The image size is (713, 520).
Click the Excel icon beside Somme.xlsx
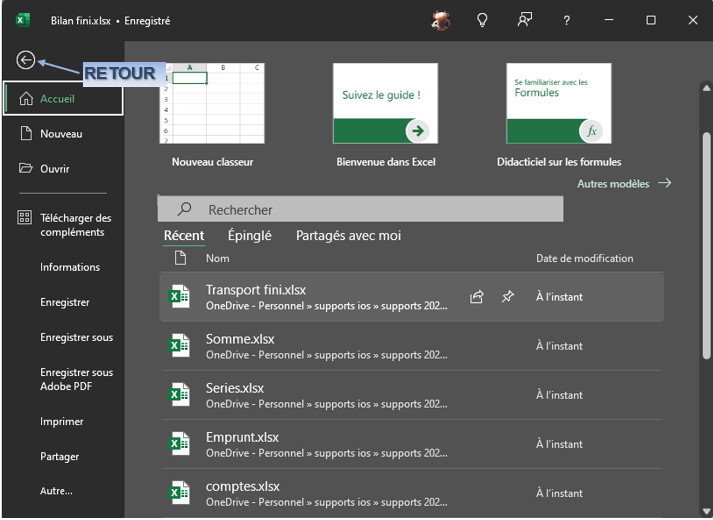click(x=179, y=346)
